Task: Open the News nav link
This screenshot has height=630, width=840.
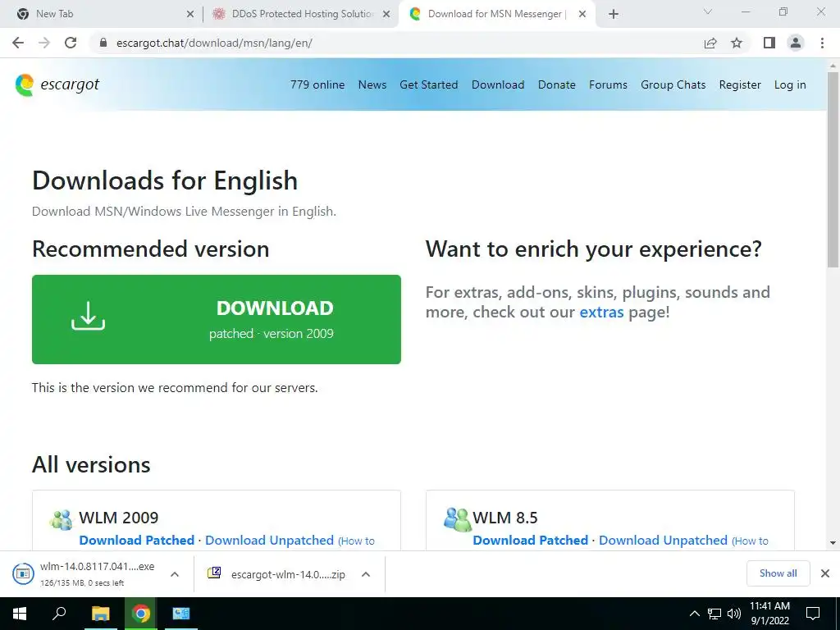Action: [372, 84]
